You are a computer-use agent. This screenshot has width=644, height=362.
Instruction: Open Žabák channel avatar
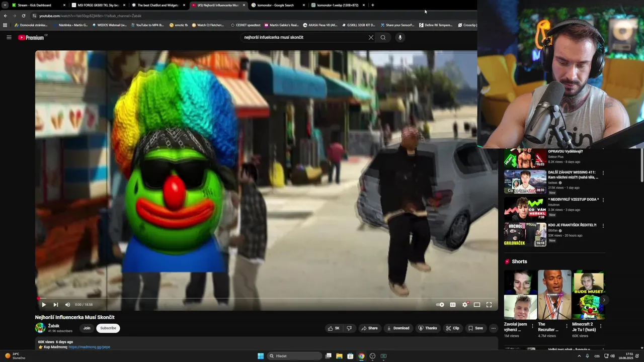pyautogui.click(x=40, y=328)
